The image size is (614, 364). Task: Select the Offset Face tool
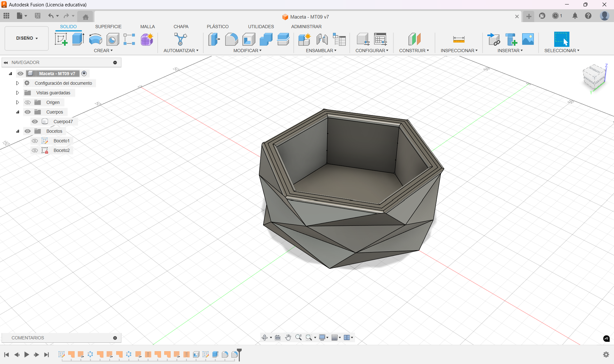point(283,39)
